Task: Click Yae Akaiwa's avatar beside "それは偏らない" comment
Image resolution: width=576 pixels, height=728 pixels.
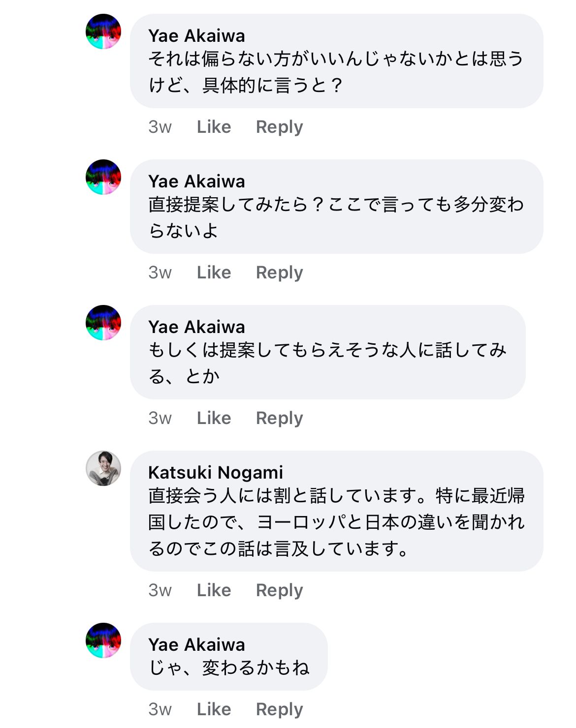Action: click(x=103, y=31)
